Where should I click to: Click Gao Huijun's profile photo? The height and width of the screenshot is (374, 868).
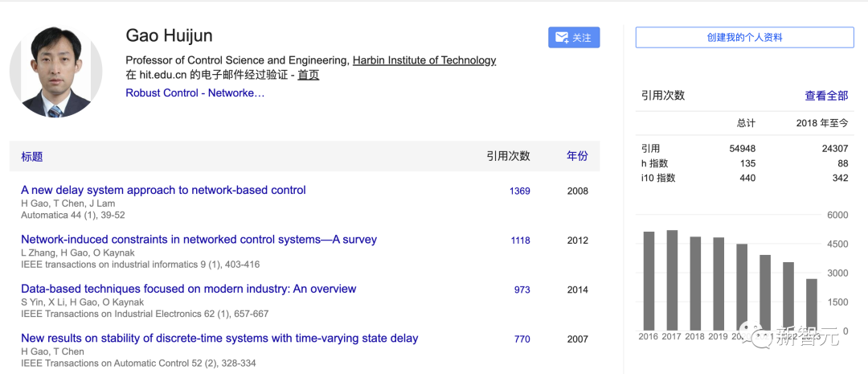(56, 72)
